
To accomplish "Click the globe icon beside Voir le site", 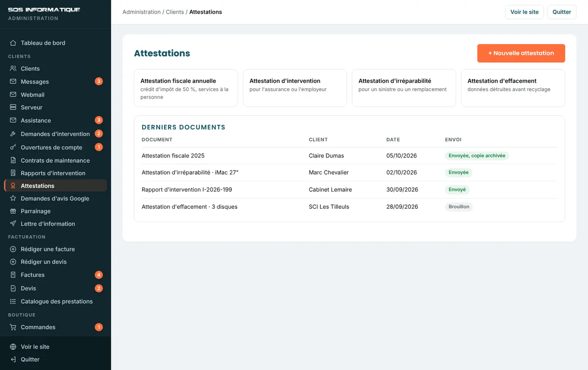I will click(13, 346).
